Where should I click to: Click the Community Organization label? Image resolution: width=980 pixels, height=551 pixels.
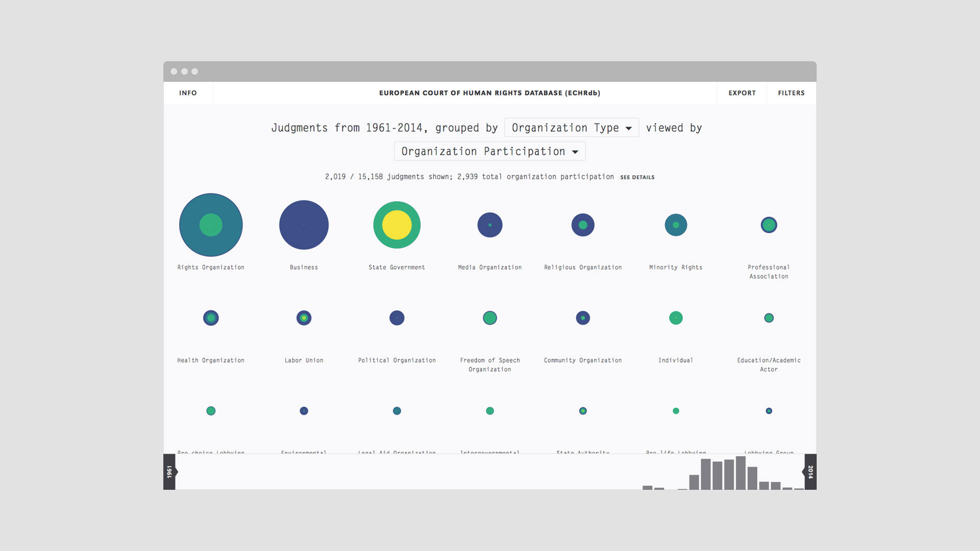pyautogui.click(x=583, y=360)
